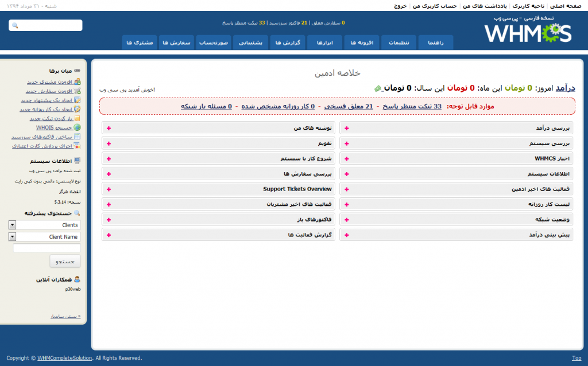The height and width of the screenshot is (366, 588).
Task: Click the money icon next to income summary
Action: 378,88
